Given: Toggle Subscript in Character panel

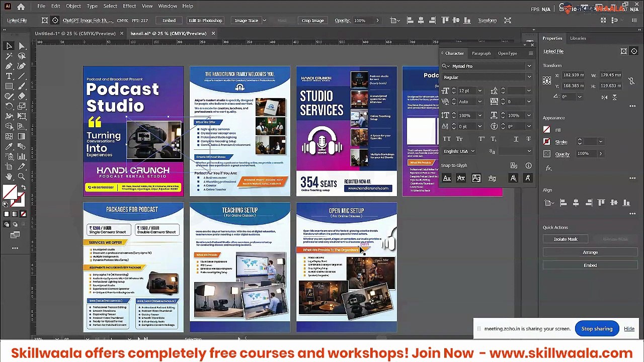Looking at the screenshot, I should click(493, 139).
